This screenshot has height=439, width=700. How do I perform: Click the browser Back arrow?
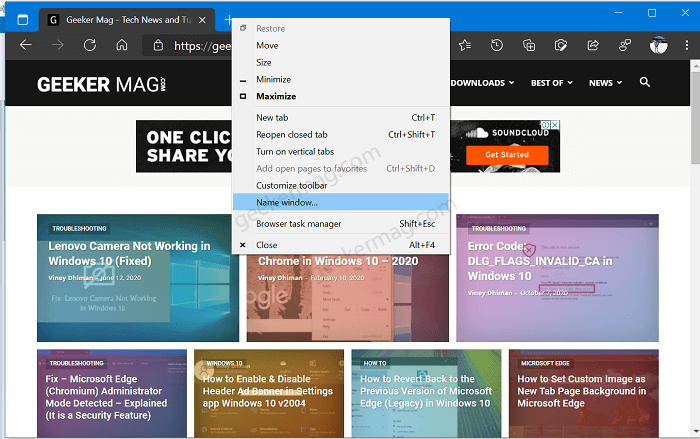click(x=25, y=45)
